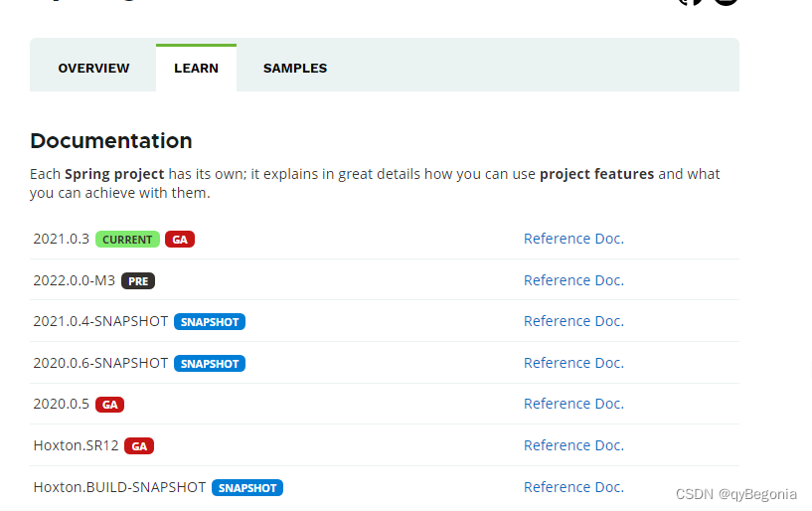Click the GA badge next to 2021.0.3
The width and height of the screenshot is (812, 511).
(180, 240)
